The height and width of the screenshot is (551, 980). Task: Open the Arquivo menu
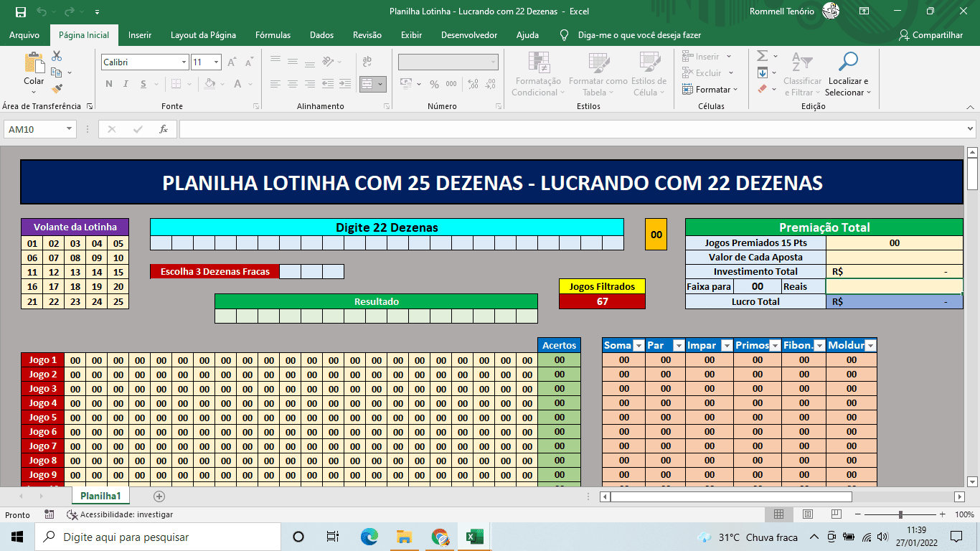point(24,35)
